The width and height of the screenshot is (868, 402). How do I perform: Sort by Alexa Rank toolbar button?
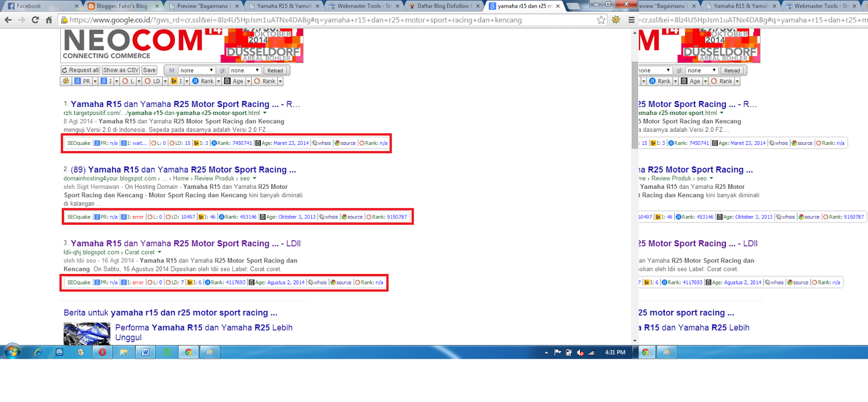pos(203,81)
